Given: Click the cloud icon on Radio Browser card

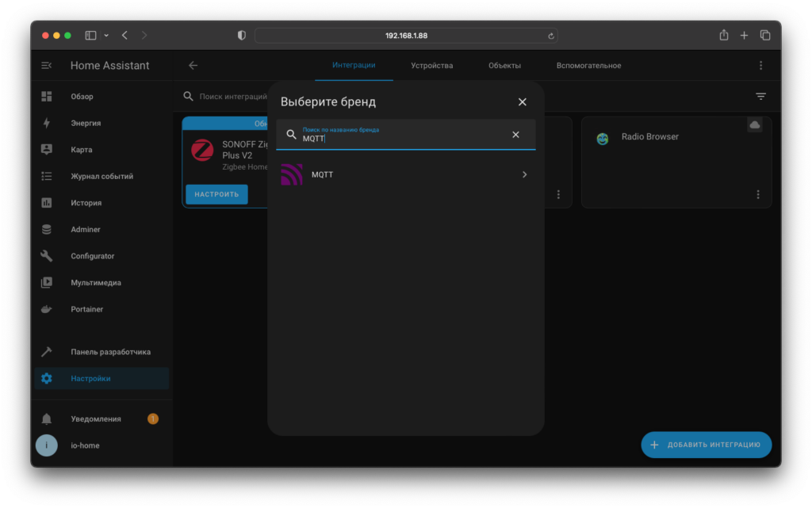Looking at the screenshot, I should tap(755, 124).
